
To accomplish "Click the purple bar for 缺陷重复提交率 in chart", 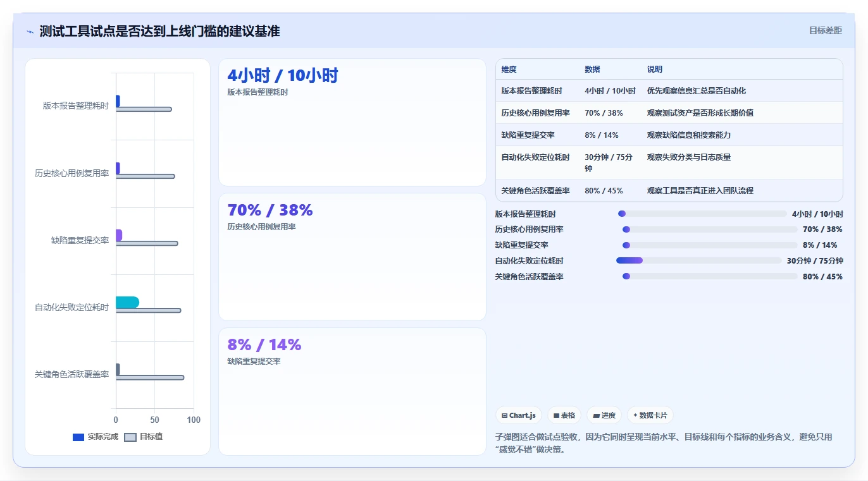I will tap(119, 235).
